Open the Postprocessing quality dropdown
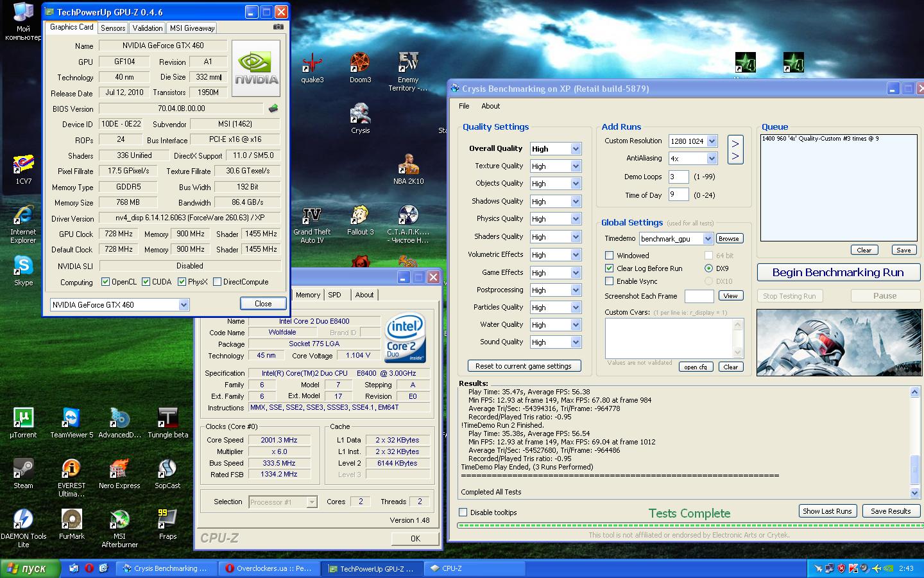This screenshot has height=578, width=924. 576,290
